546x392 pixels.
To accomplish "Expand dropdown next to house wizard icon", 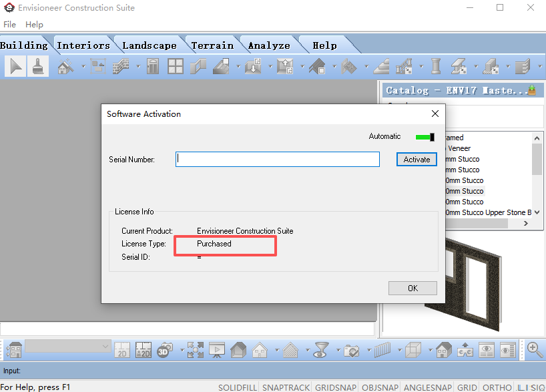I will [x=83, y=66].
